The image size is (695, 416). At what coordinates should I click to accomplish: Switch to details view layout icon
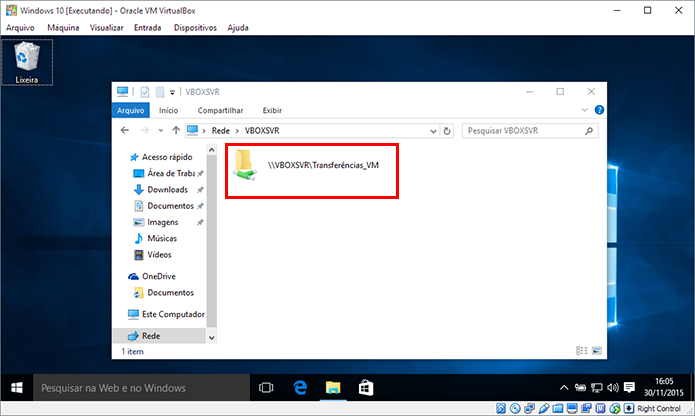point(582,351)
